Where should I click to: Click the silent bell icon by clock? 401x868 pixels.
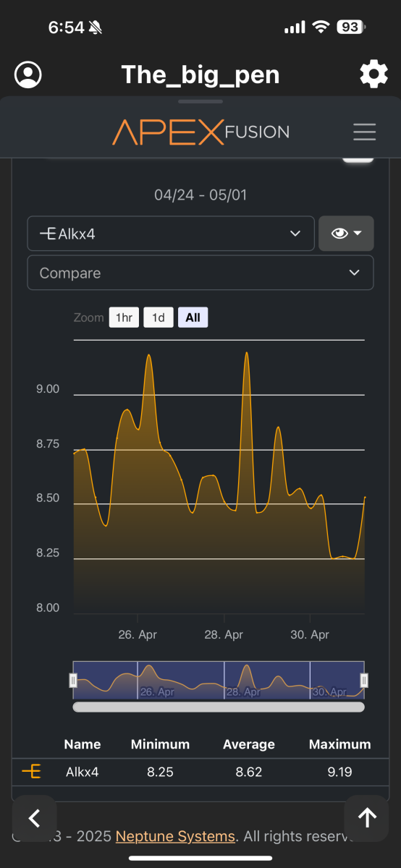point(96,27)
